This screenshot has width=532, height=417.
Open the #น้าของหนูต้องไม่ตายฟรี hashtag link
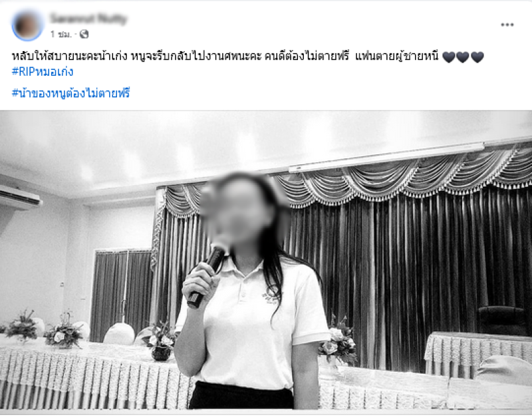pyautogui.click(x=71, y=93)
